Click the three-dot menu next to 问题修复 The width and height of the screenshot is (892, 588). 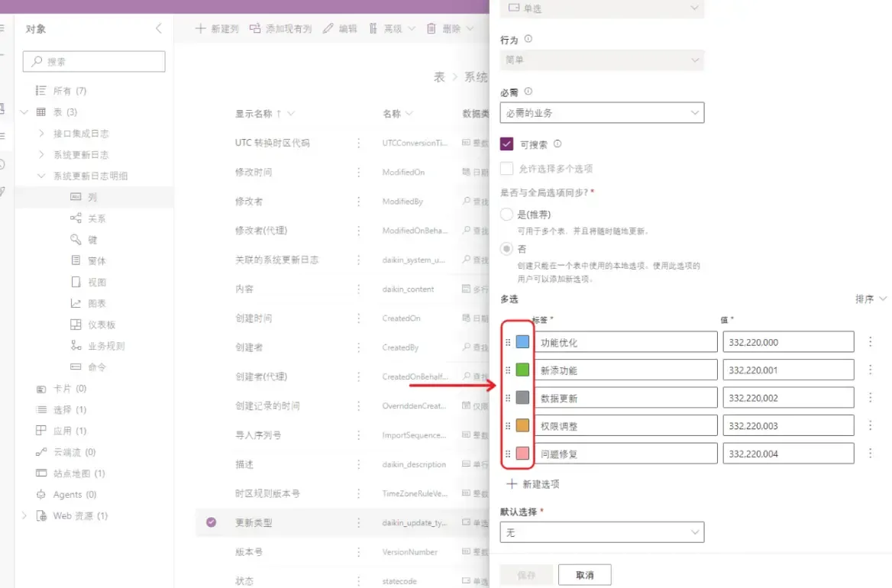(x=871, y=452)
